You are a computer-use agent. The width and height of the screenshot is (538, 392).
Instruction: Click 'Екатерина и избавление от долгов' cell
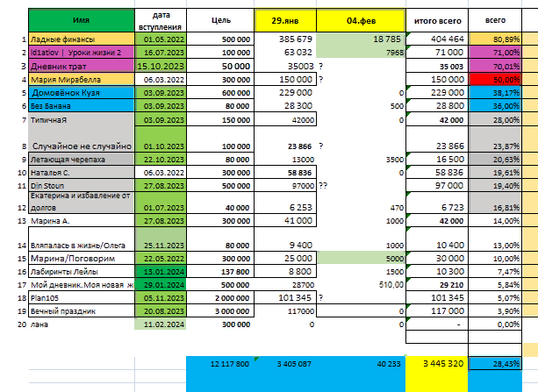(82, 203)
